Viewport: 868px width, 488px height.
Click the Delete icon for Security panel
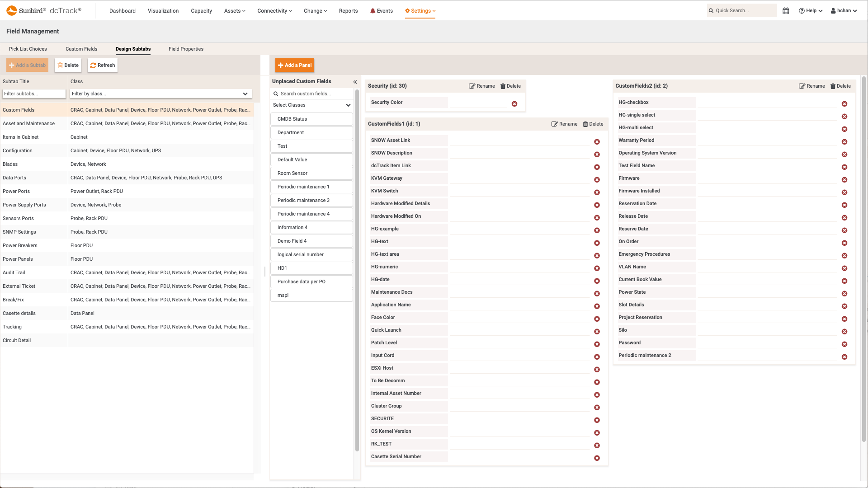tap(510, 86)
